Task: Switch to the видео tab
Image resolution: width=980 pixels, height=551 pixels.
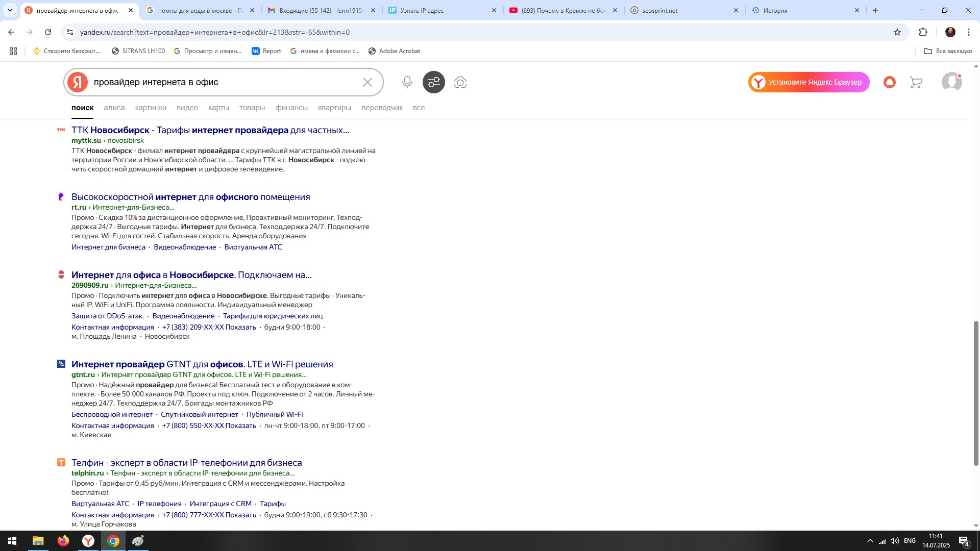Action: point(187,108)
